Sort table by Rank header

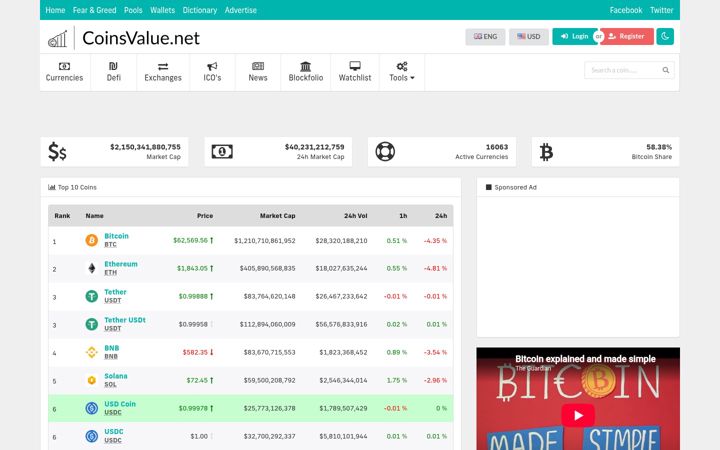pyautogui.click(x=62, y=216)
